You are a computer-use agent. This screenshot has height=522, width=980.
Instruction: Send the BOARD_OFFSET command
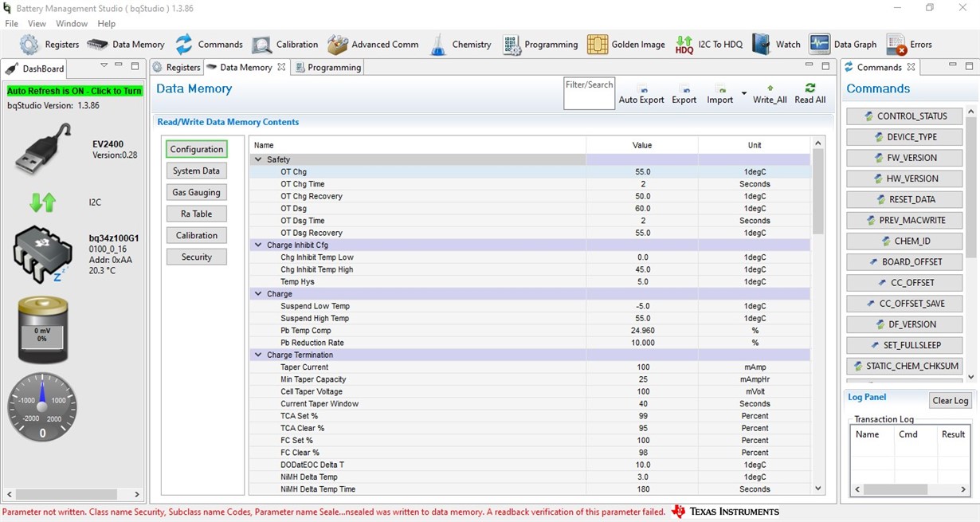904,261
